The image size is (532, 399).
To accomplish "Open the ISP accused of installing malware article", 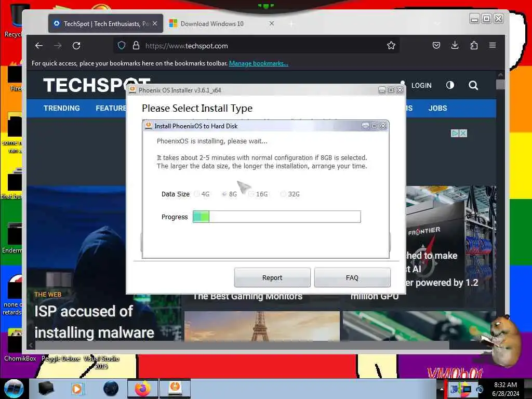I will (x=94, y=322).
